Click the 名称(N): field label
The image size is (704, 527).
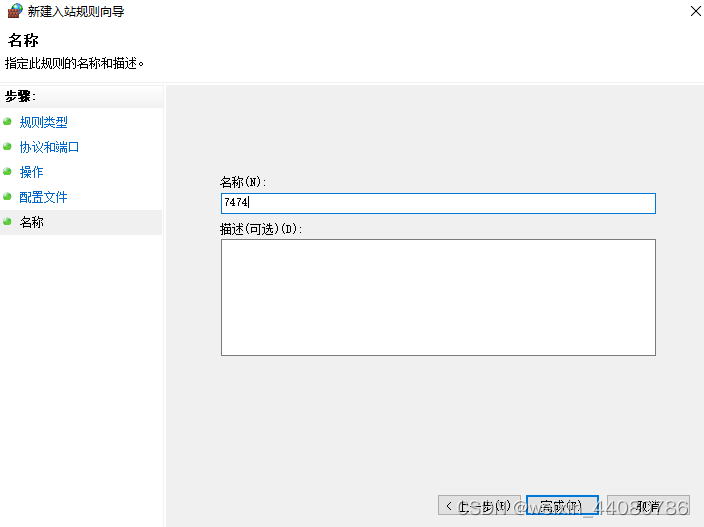point(243,182)
